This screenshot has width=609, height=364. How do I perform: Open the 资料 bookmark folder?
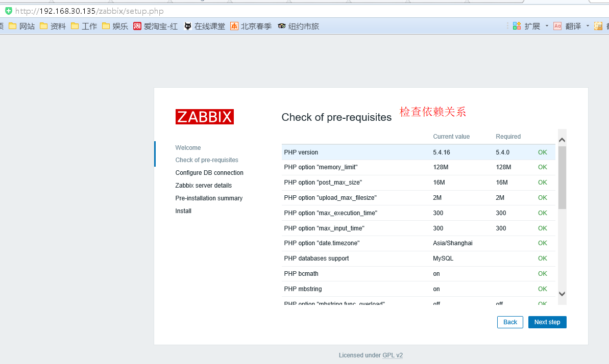point(53,26)
